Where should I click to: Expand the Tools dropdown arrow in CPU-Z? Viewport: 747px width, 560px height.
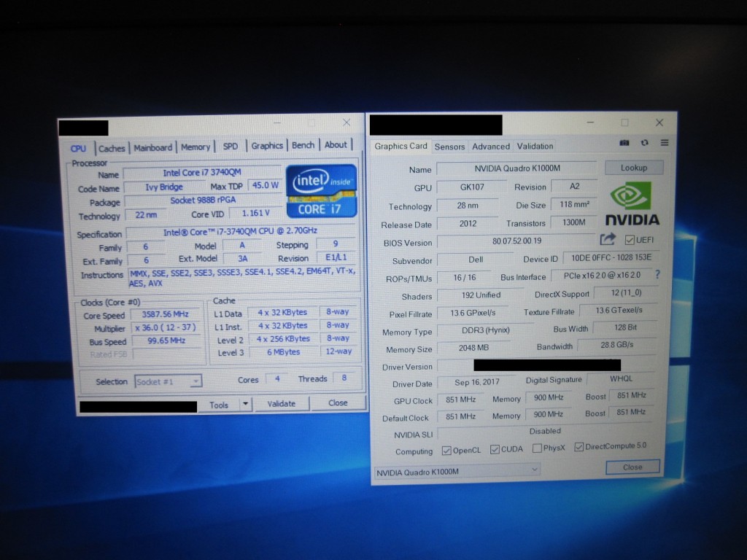(x=245, y=404)
